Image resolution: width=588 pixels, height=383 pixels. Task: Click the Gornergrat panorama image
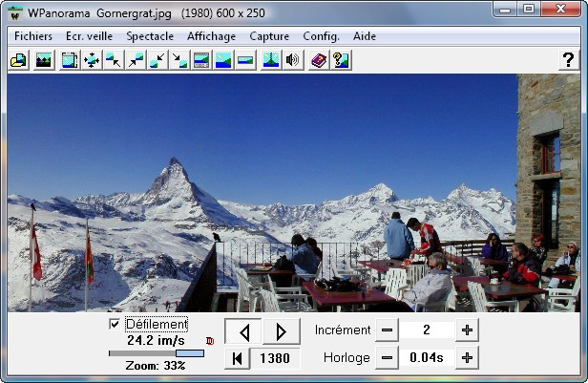point(294,192)
